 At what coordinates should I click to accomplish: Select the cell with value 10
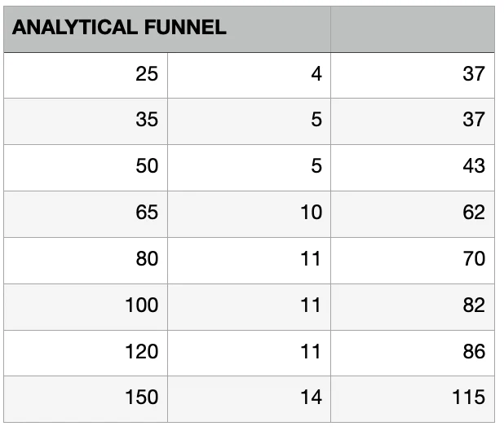(x=249, y=214)
